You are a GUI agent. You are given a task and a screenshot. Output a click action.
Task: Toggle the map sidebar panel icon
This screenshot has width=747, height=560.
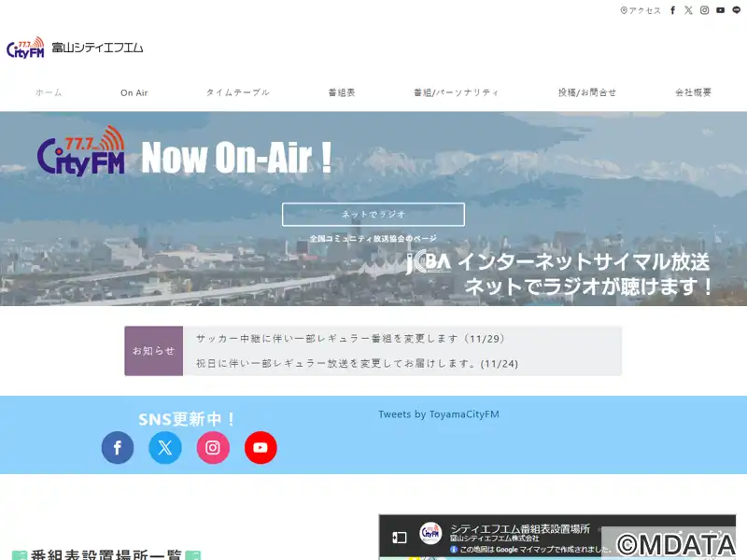click(400, 538)
